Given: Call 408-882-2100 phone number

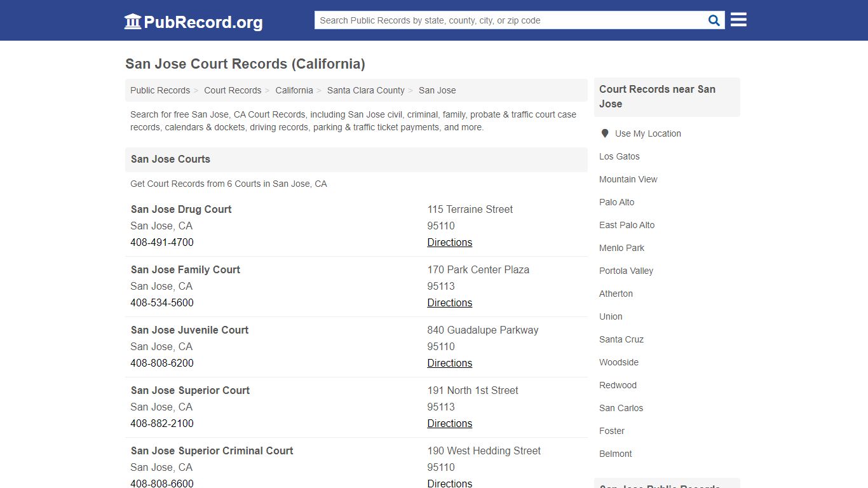Looking at the screenshot, I should coord(162,423).
